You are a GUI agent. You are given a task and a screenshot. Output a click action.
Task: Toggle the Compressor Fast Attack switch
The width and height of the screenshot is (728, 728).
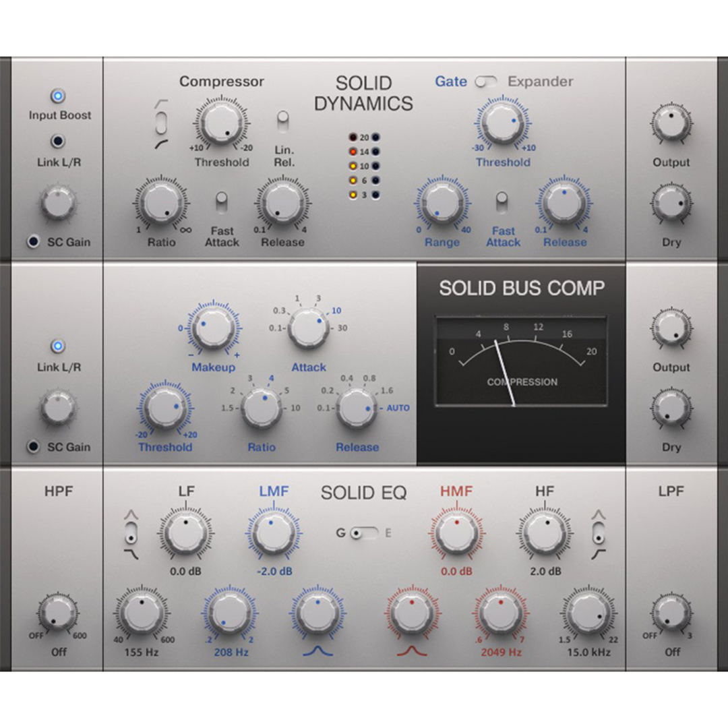click(222, 203)
